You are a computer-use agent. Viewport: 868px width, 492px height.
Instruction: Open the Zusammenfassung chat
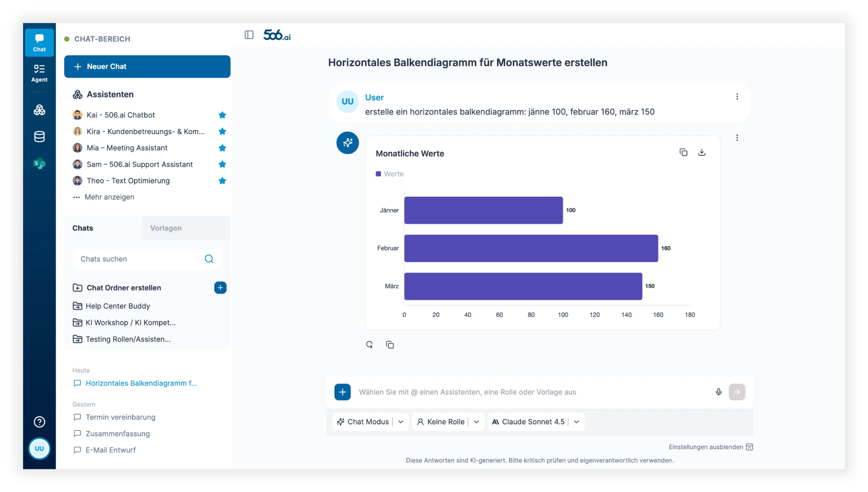point(111,434)
